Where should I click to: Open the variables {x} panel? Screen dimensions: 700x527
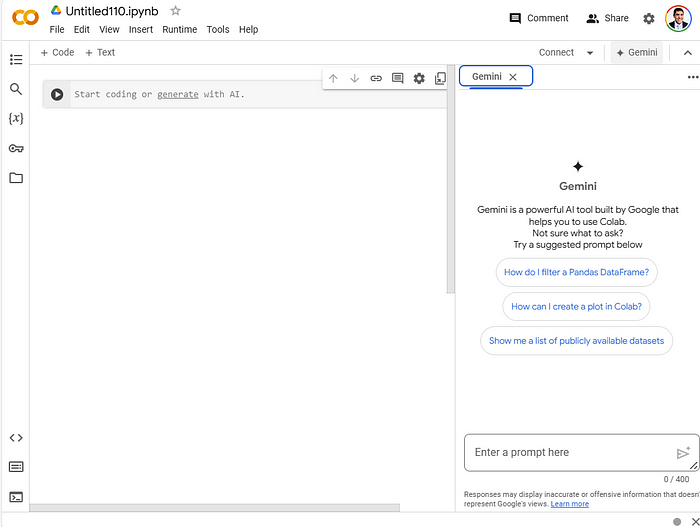pos(16,118)
